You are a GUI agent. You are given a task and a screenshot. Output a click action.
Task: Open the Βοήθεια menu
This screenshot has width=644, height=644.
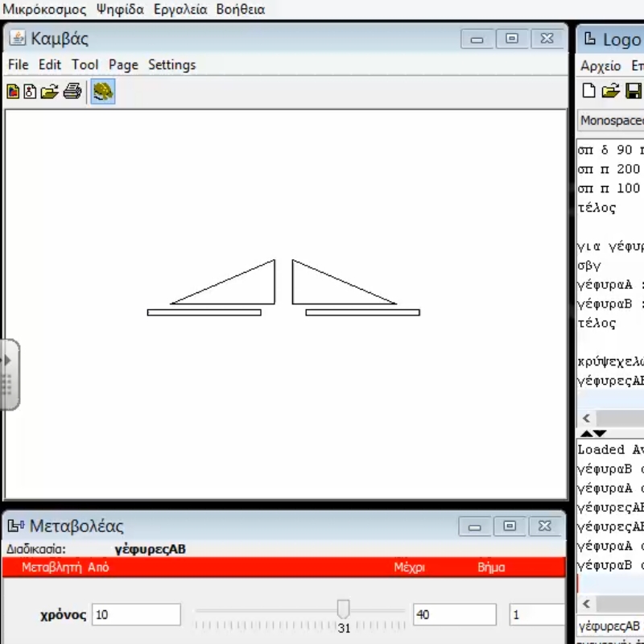click(x=240, y=9)
